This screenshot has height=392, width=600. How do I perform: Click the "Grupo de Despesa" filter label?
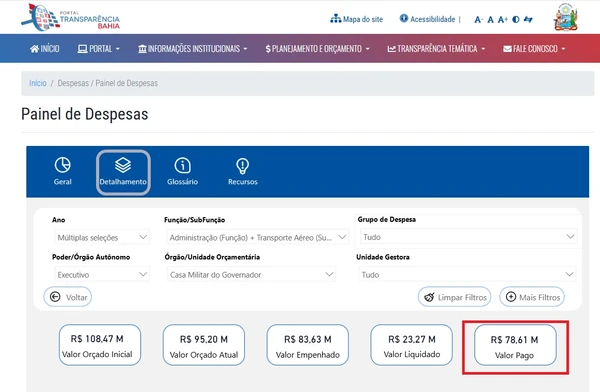(x=386, y=219)
